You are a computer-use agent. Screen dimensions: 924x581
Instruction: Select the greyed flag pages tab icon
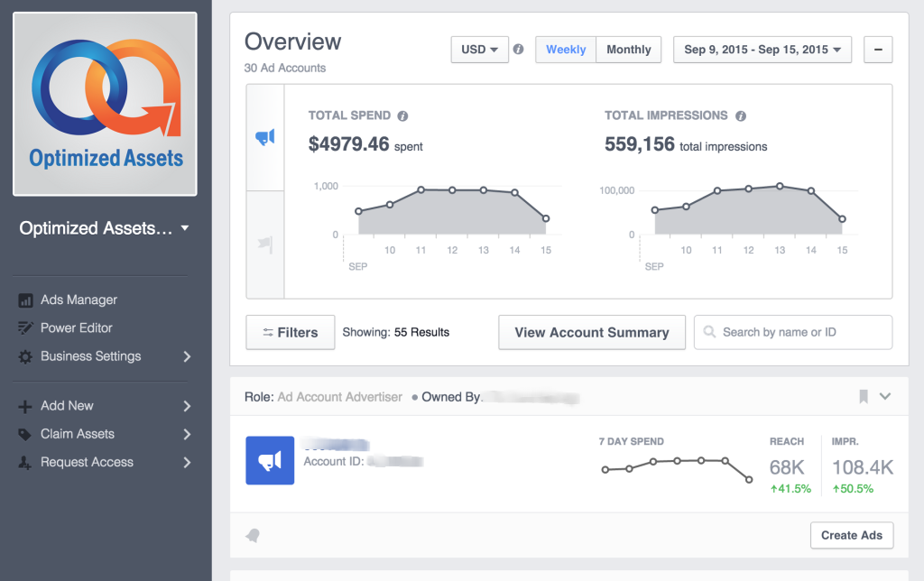[265, 244]
